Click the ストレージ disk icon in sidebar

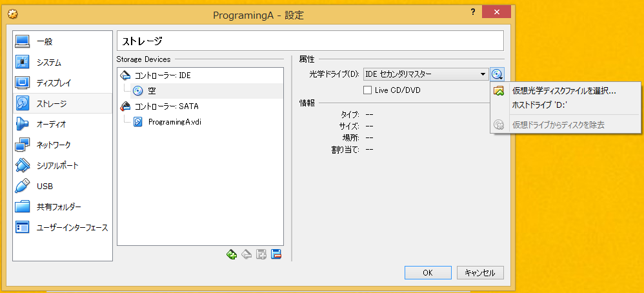23,103
